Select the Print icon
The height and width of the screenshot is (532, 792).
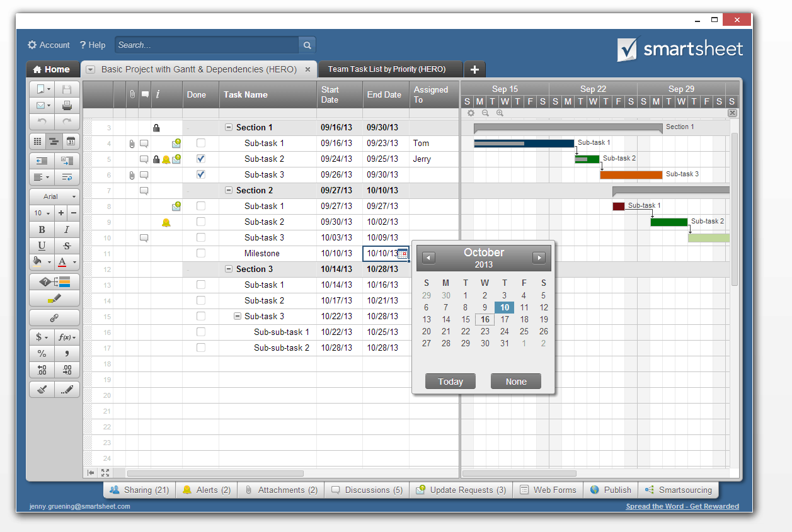[67, 105]
